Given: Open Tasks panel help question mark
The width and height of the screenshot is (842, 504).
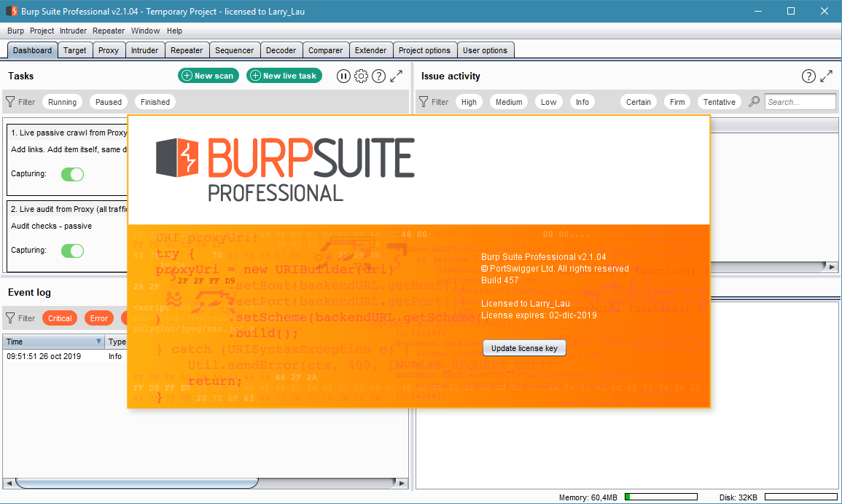Looking at the screenshot, I should tap(378, 76).
